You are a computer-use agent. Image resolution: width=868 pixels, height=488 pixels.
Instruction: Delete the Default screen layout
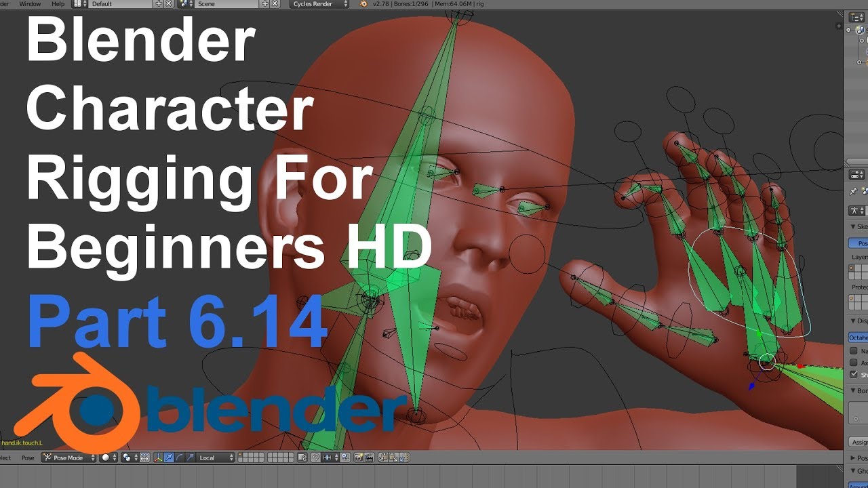point(168,4)
